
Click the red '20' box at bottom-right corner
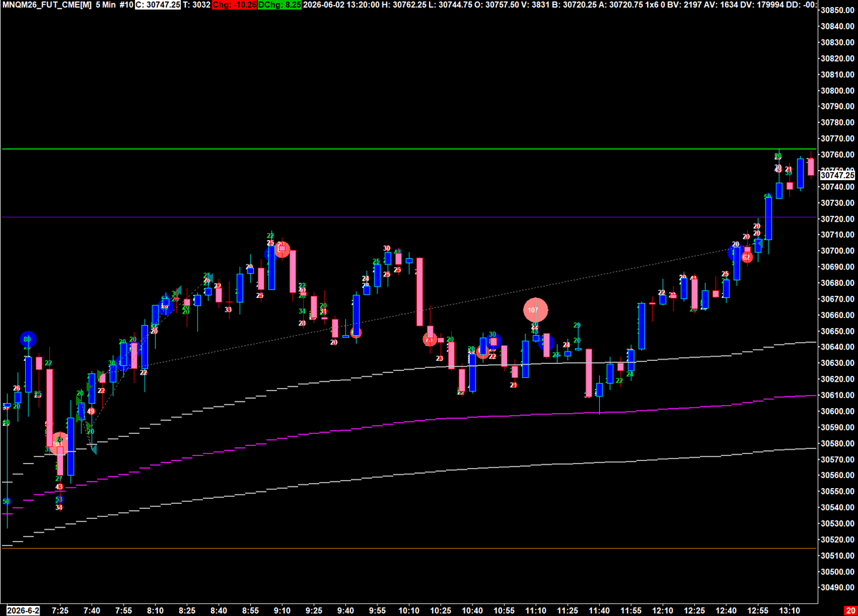tap(849, 610)
